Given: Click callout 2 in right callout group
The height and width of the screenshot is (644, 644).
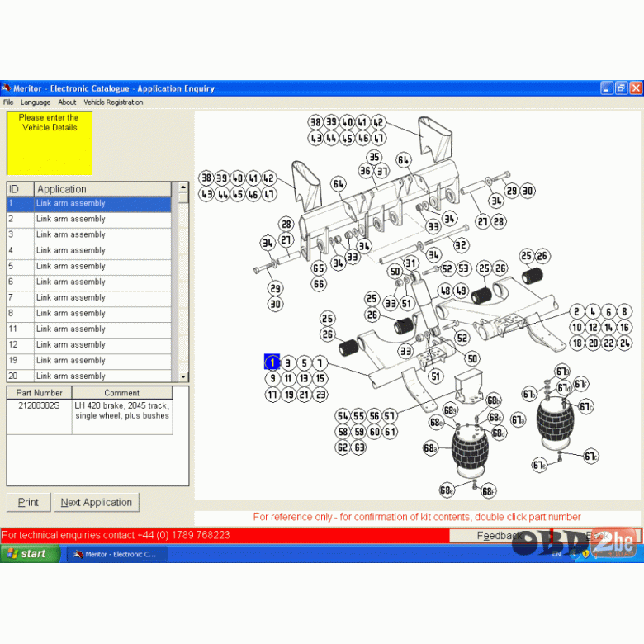Looking at the screenshot, I should tap(577, 312).
